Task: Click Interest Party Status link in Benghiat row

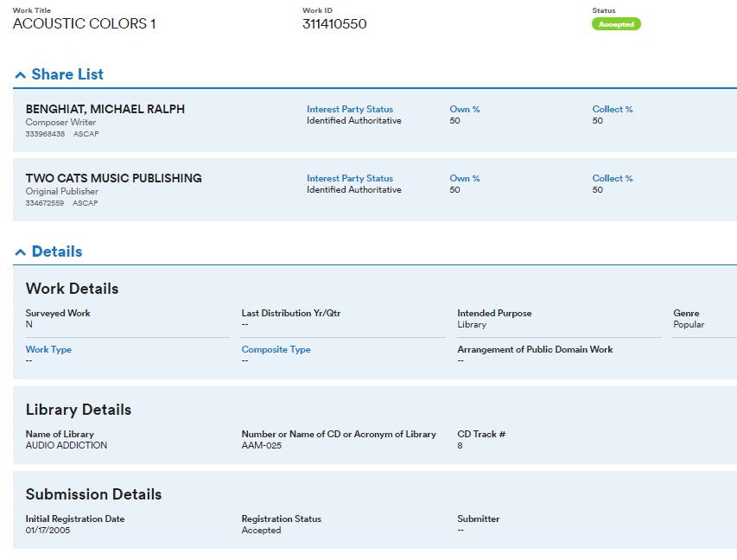Action: (350, 109)
